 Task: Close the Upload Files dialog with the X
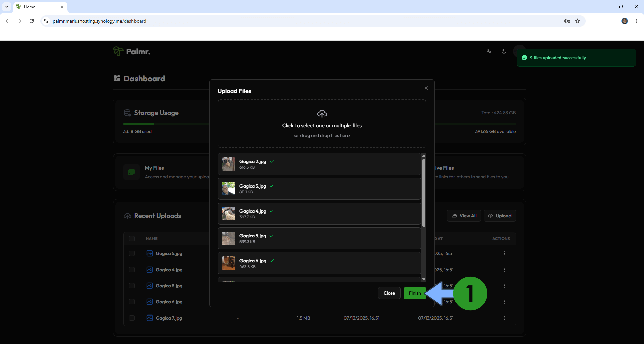coord(426,88)
